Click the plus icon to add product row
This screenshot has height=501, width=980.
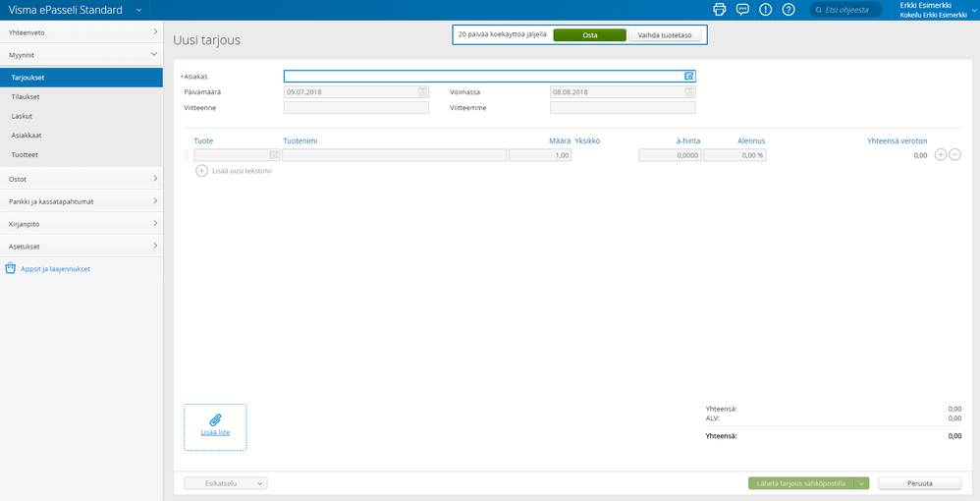941,155
